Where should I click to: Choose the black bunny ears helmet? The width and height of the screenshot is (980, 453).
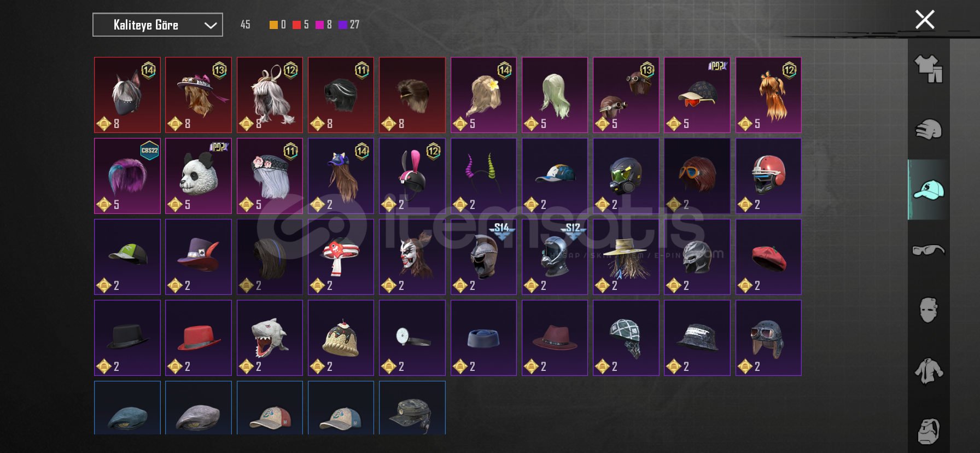click(x=412, y=176)
